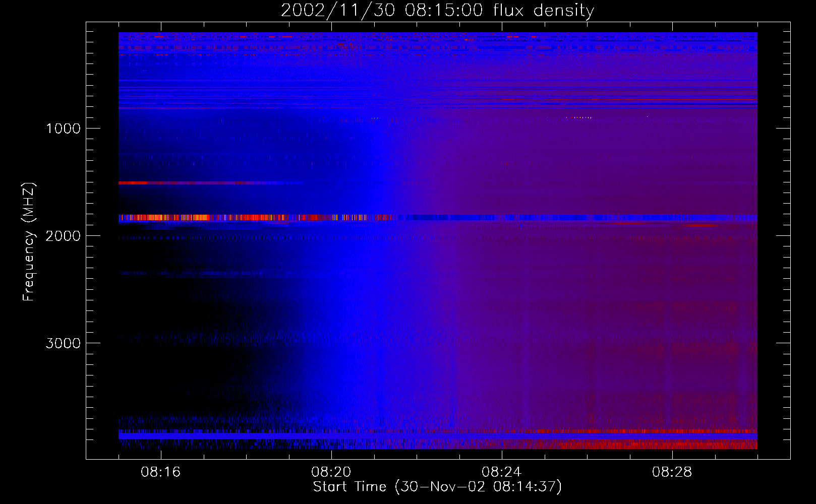Click the 08:28 time tick label

672,472
